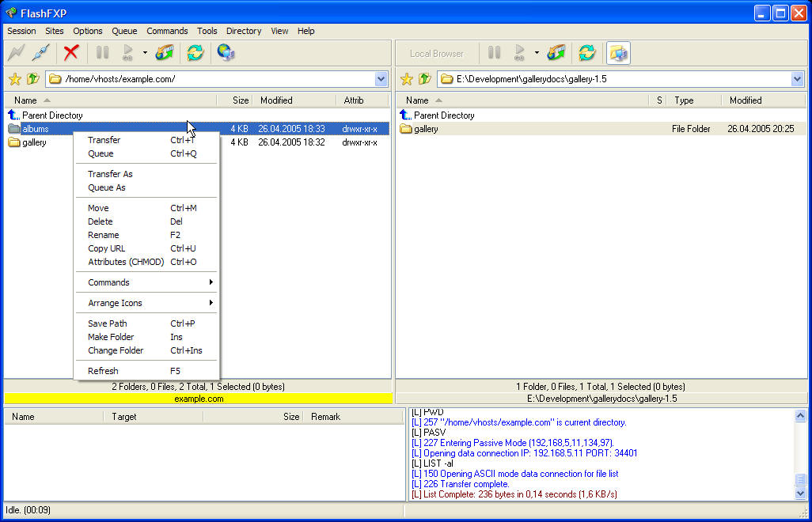The height and width of the screenshot is (522, 812).
Task: Expand the remote path dropdown
Action: point(381,79)
